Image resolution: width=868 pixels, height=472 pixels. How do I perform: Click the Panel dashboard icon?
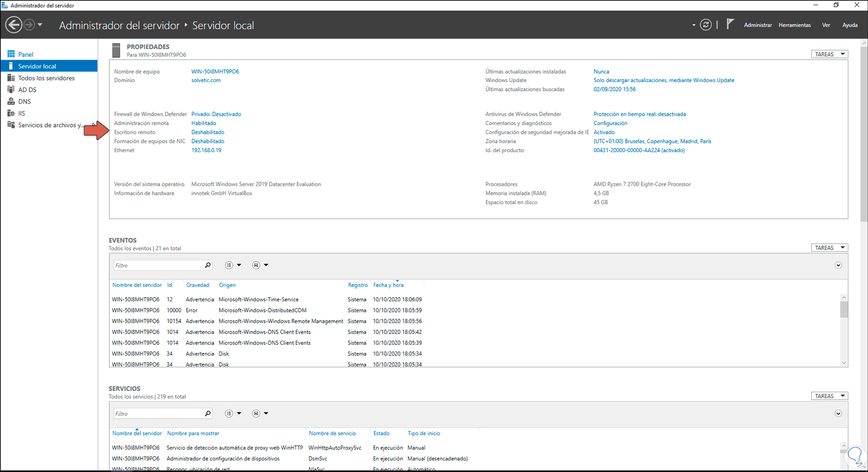coord(11,54)
